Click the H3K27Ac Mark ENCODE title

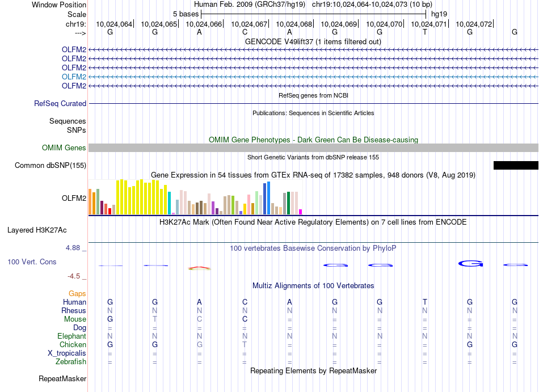coord(313,222)
